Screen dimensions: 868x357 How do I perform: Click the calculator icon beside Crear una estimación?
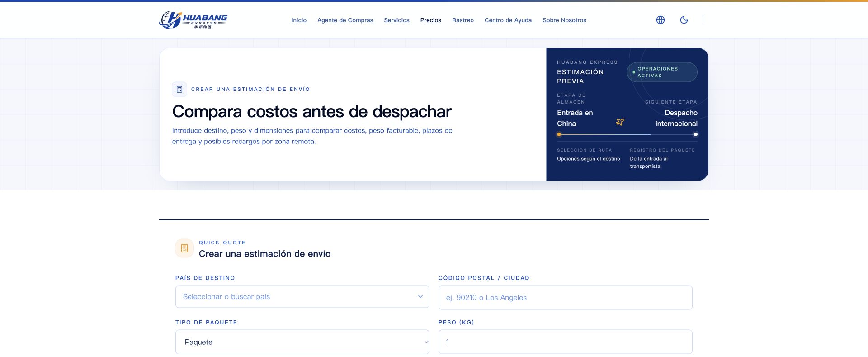point(179,89)
